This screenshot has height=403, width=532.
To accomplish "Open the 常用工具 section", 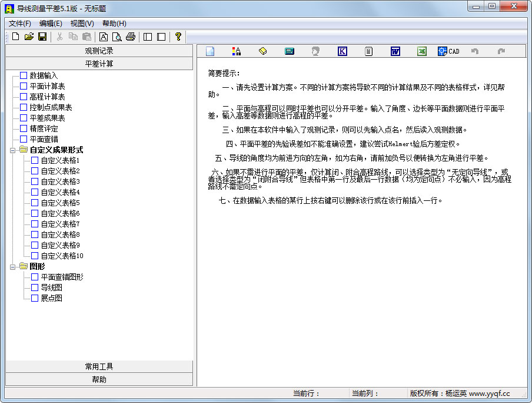I will click(x=99, y=366).
